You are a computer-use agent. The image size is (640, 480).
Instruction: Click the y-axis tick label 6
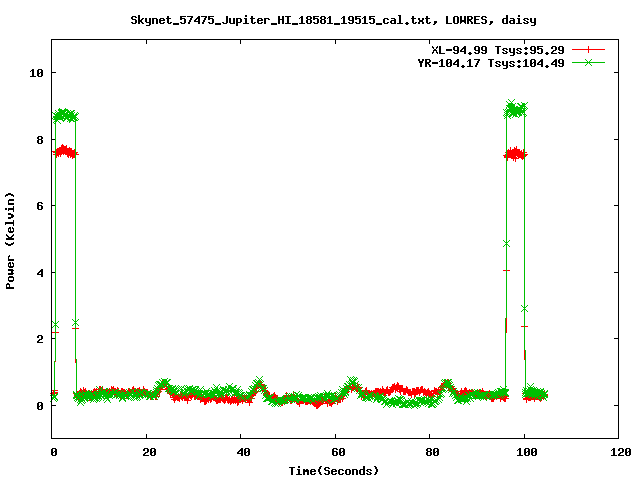click(x=40, y=206)
